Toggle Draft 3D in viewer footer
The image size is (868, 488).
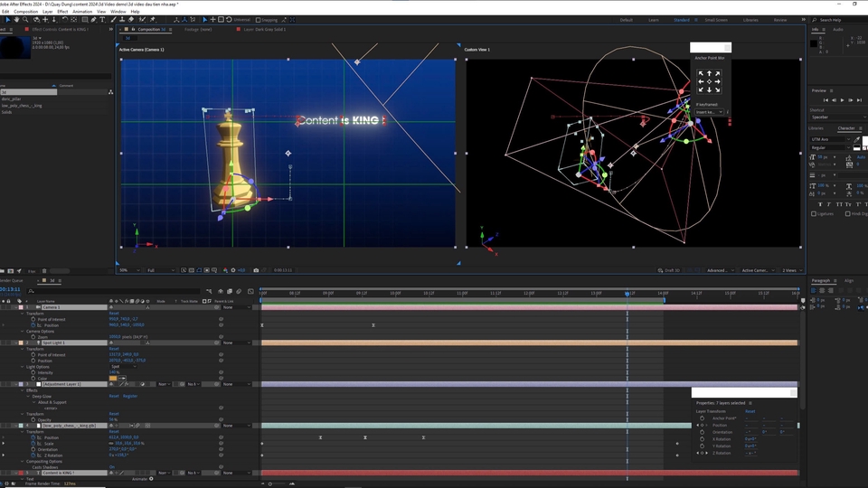point(669,270)
